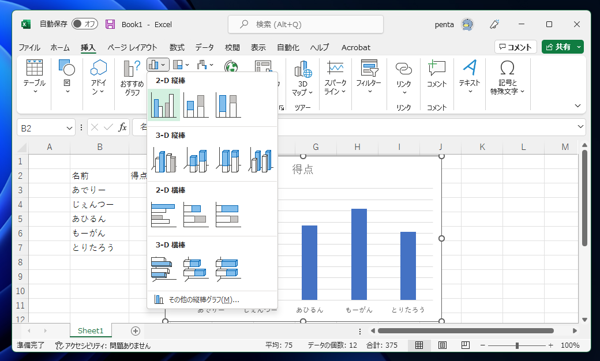
Task: Select the 3-D clustered bar chart
Action: click(164, 269)
